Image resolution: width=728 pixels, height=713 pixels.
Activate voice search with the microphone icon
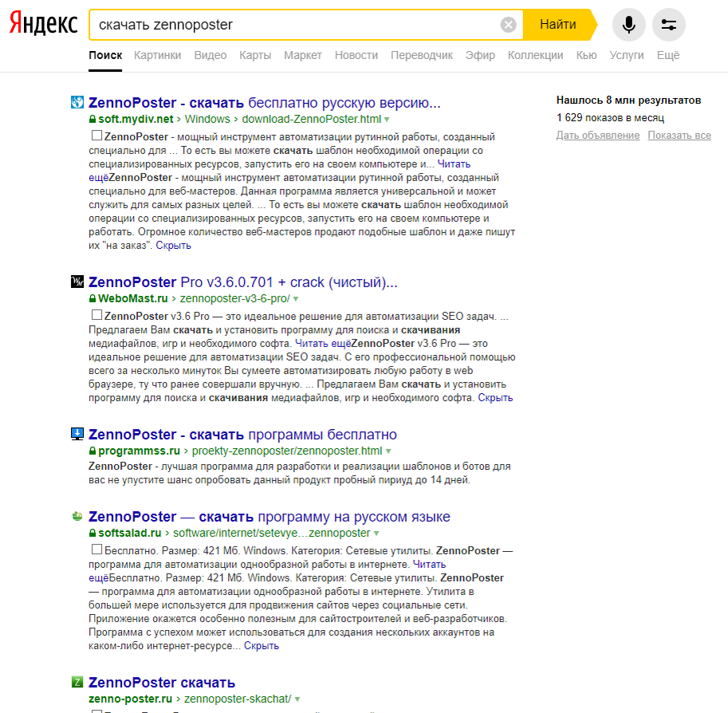tap(628, 24)
